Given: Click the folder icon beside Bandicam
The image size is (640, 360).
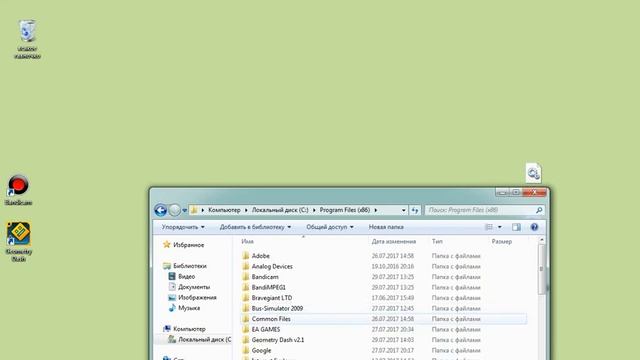Looking at the screenshot, I should [x=245, y=277].
